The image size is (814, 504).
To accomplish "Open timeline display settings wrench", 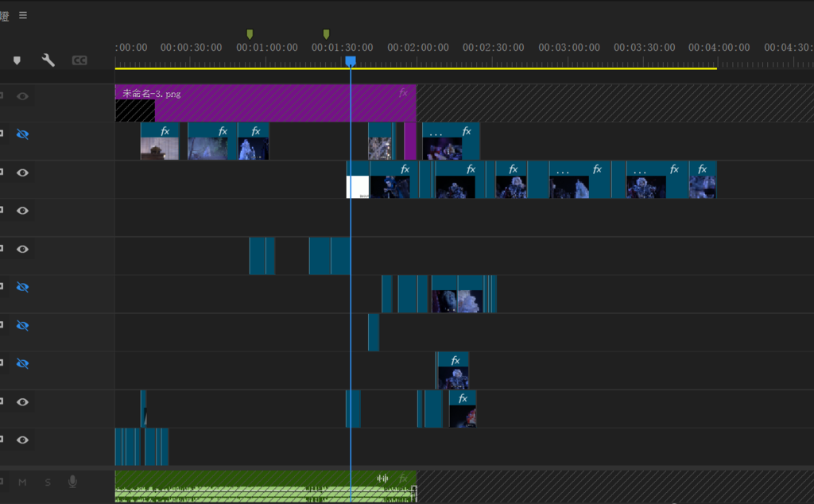I will (x=48, y=60).
